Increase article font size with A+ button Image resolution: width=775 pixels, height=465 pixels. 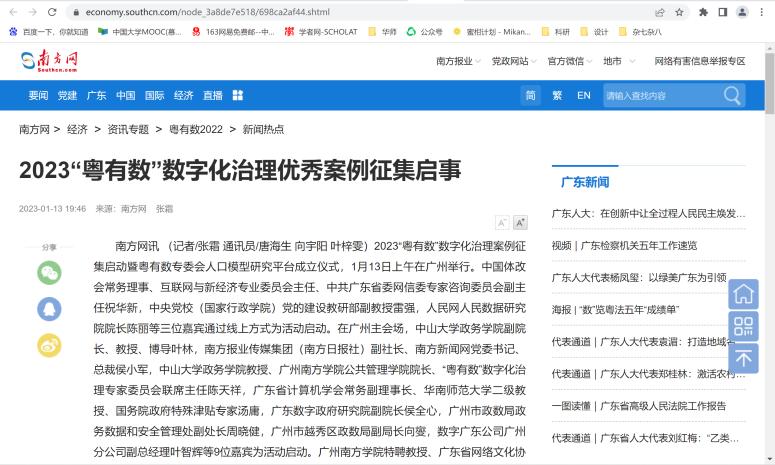point(520,222)
